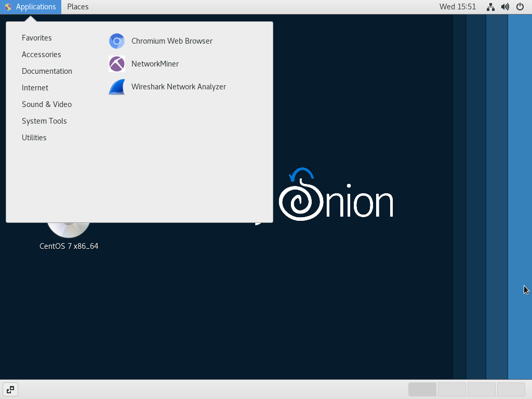Select the Documentation category
The height and width of the screenshot is (399, 532).
pos(47,71)
